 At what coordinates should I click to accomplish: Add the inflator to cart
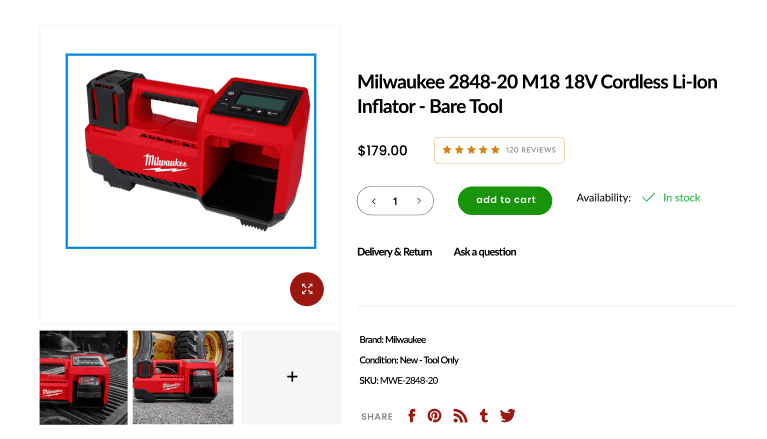tap(505, 200)
